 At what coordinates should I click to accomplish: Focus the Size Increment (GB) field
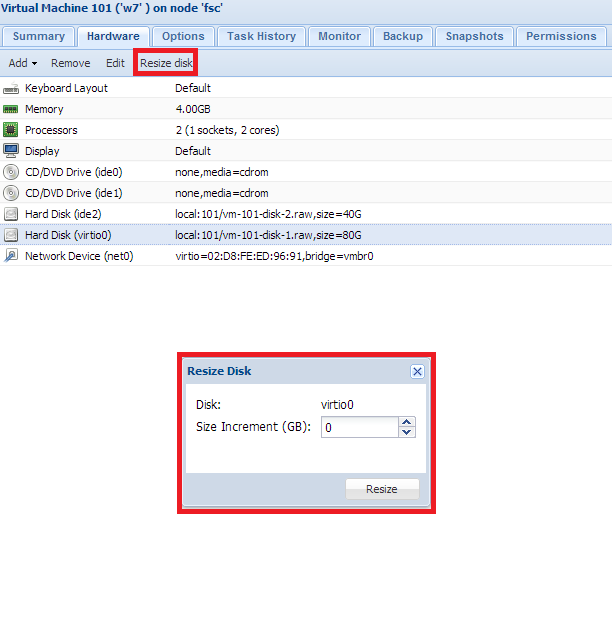(x=358, y=427)
